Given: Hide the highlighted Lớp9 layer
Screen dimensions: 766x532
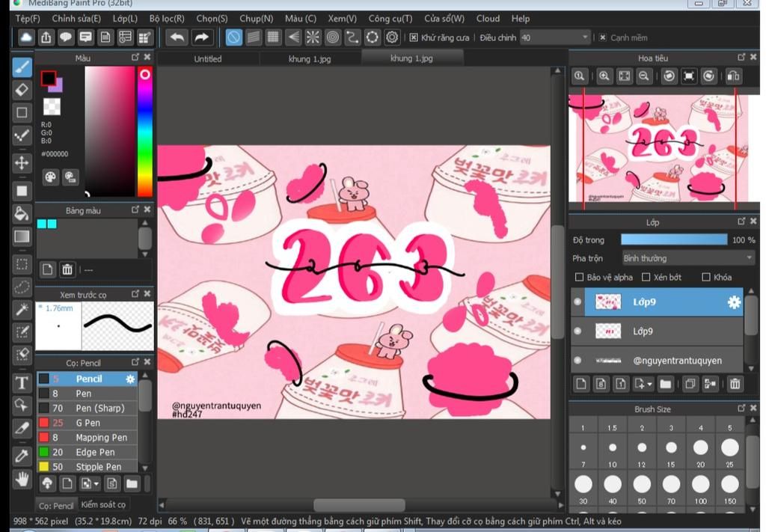Looking at the screenshot, I should point(577,302).
